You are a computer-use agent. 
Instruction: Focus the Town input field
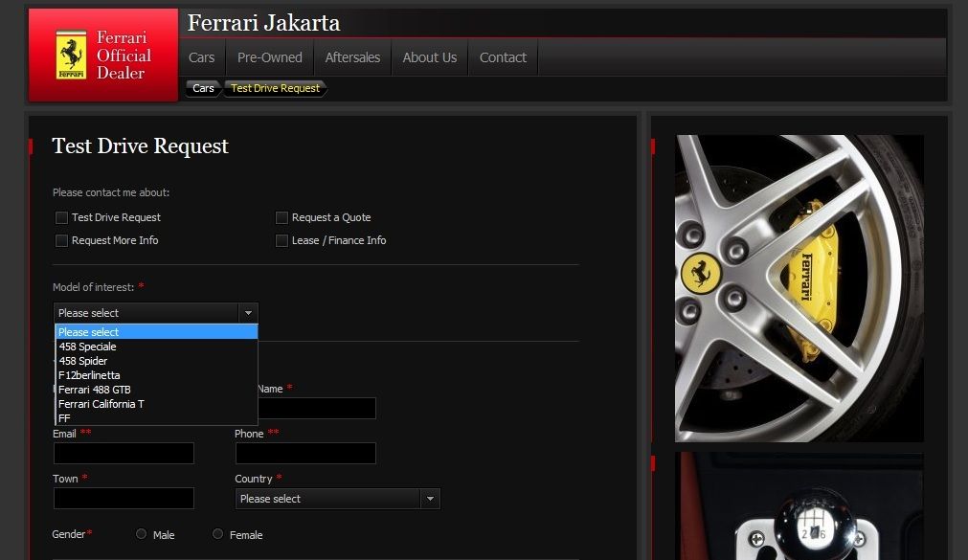124,499
